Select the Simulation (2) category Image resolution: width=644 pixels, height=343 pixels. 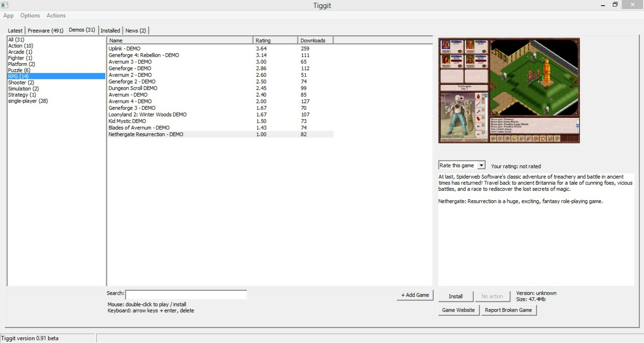point(56,88)
